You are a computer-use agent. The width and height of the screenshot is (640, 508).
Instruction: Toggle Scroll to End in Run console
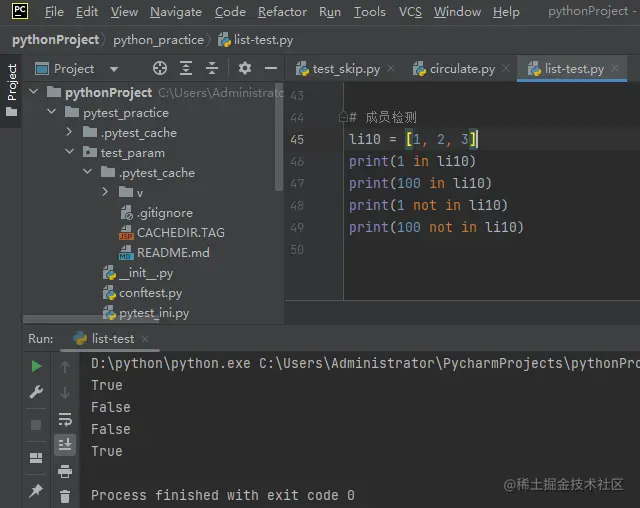coord(64,444)
